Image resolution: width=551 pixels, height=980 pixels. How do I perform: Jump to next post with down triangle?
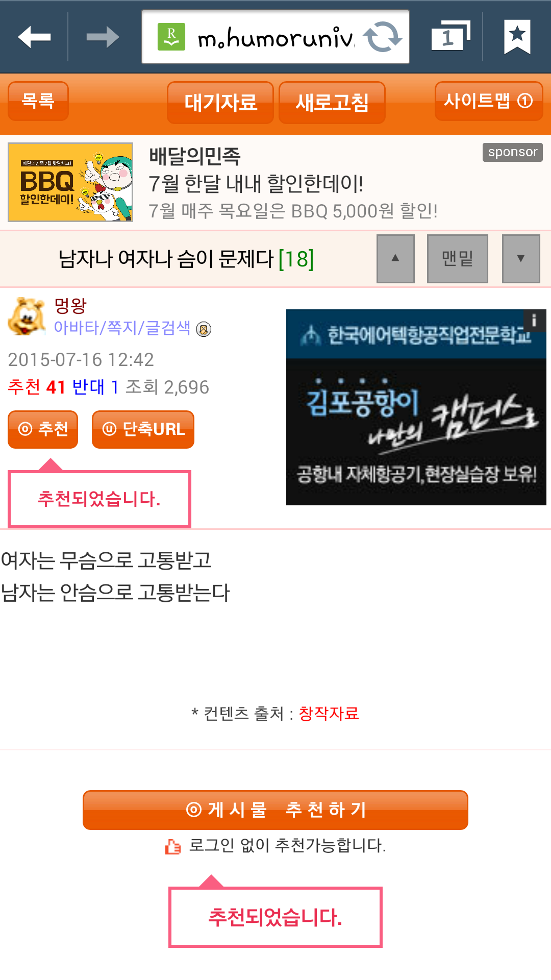pos(521,259)
